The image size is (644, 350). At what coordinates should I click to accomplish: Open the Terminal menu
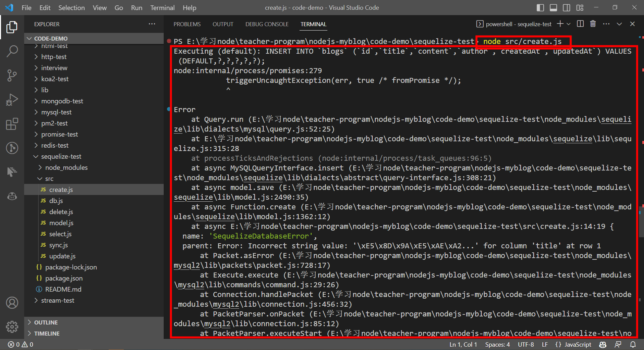click(162, 8)
